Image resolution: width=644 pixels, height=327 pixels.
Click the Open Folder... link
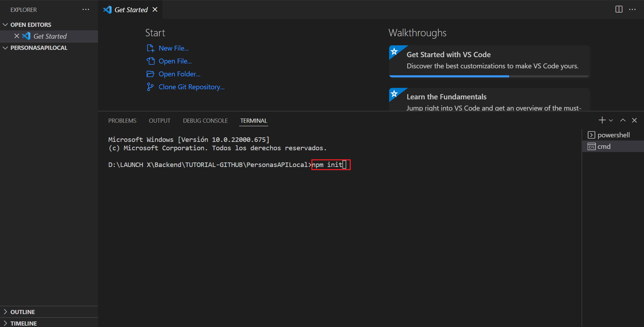click(x=180, y=74)
